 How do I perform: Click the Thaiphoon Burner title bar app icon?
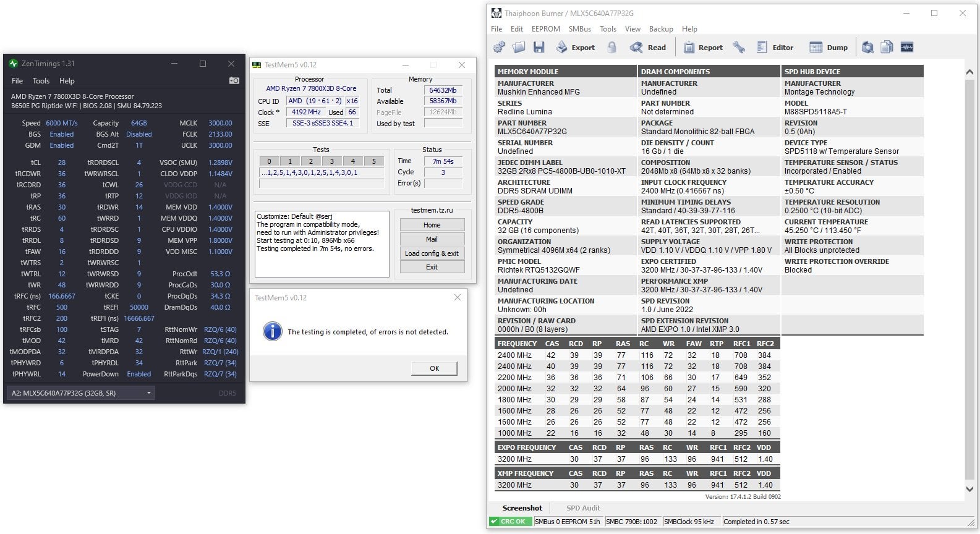pos(496,14)
